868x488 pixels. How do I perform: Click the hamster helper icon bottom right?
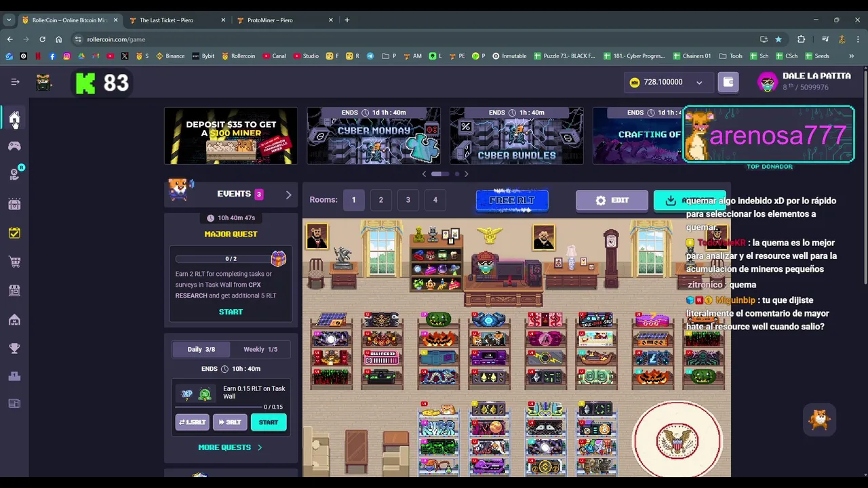pos(819,420)
